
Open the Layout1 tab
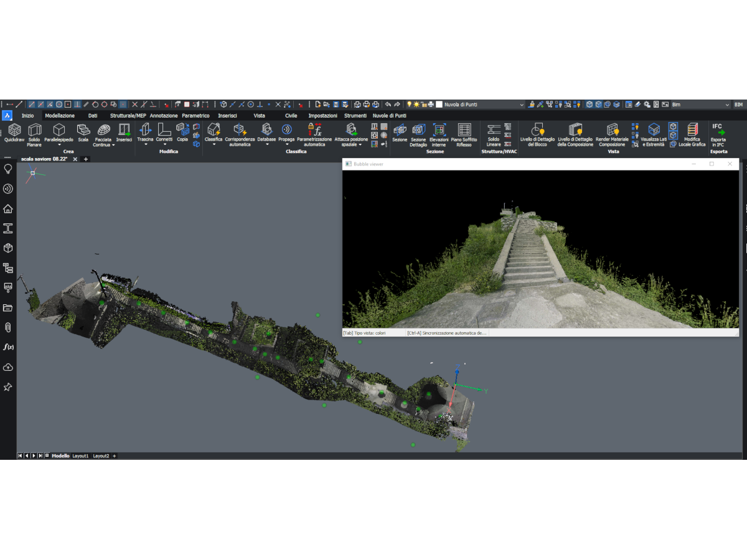[80, 456]
